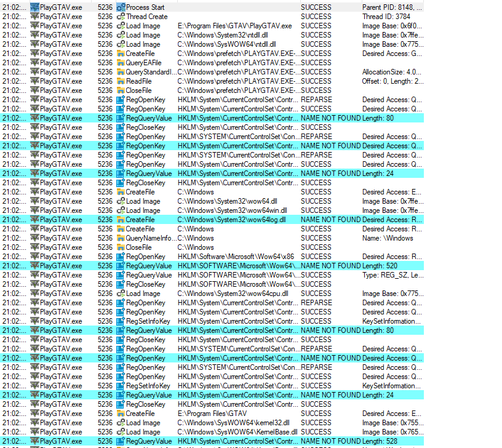The height and width of the screenshot is (448, 502).
Task: Click the folder icon beside ReadFile
Action: pyautogui.click(x=121, y=81)
